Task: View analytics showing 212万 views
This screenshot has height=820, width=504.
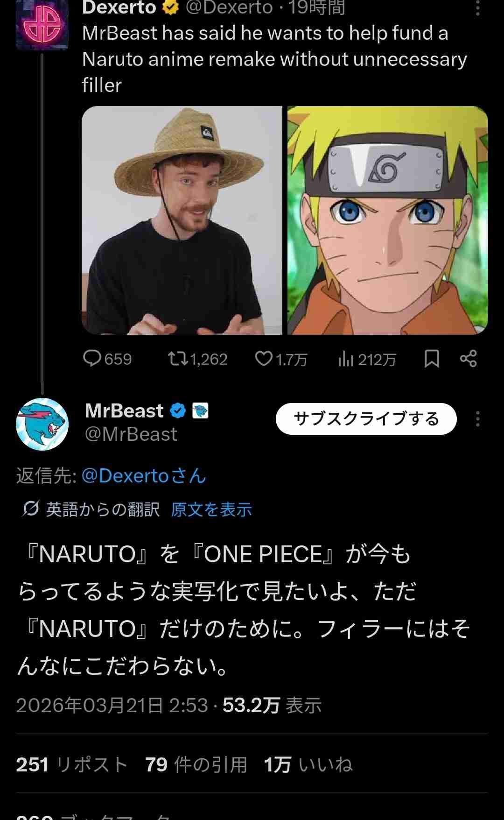Action: click(367, 359)
